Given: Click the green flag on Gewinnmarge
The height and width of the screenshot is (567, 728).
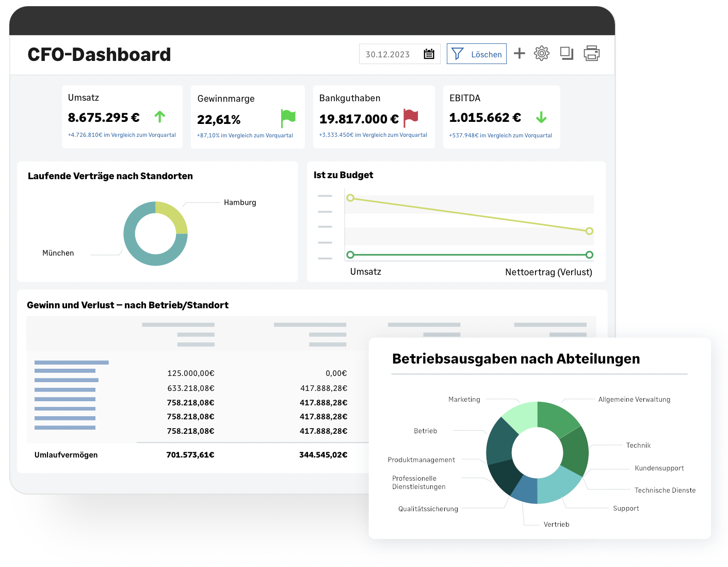Looking at the screenshot, I should click(x=288, y=118).
